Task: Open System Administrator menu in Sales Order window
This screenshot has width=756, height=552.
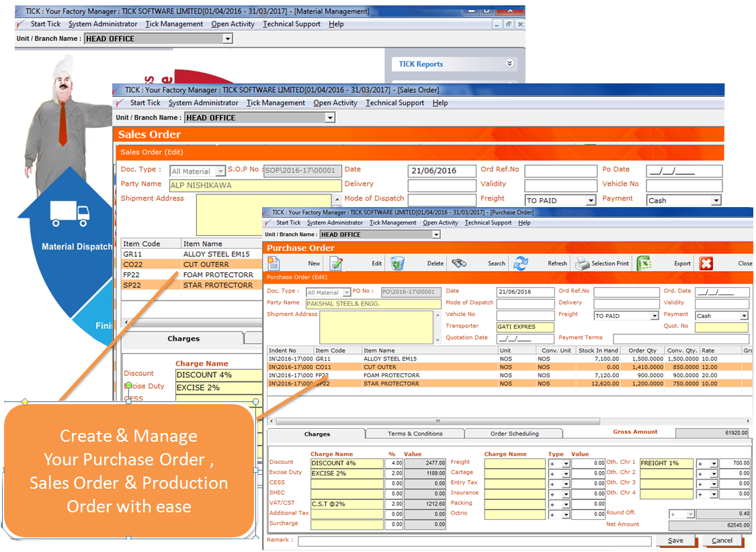Action: pyautogui.click(x=204, y=103)
